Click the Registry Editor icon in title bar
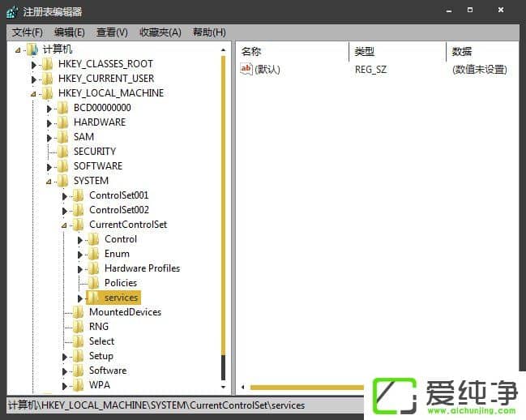The height and width of the screenshot is (420, 526). 12,11
